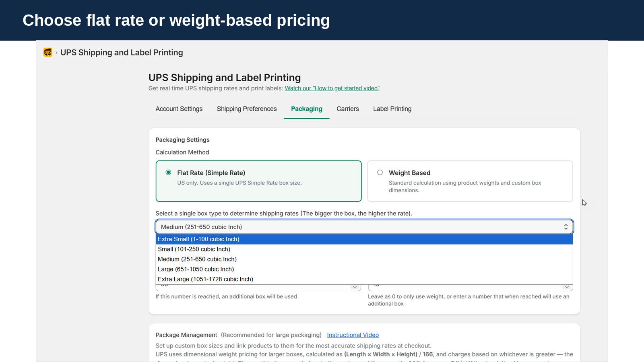Open the Instructional Video link
Viewport: 644px width, 362px height.
coord(353,335)
